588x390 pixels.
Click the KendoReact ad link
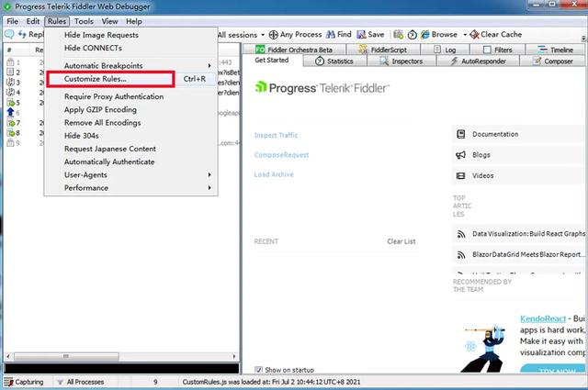pos(543,318)
